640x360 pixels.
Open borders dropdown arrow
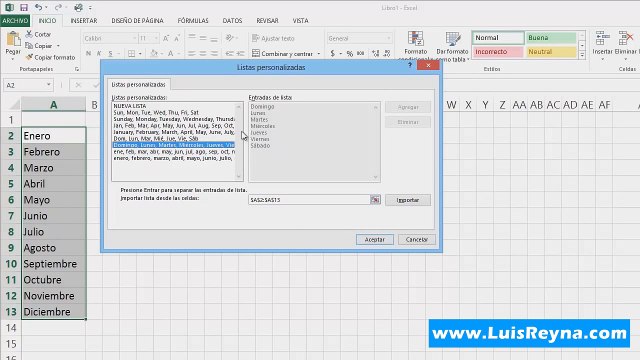click(140, 54)
